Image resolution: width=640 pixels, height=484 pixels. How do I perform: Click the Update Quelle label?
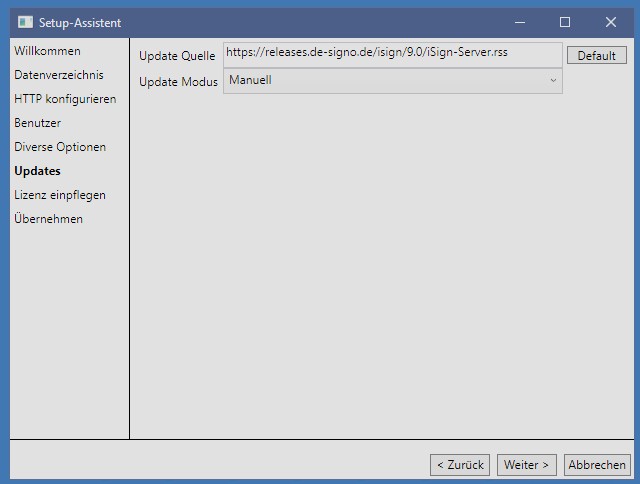(x=177, y=56)
